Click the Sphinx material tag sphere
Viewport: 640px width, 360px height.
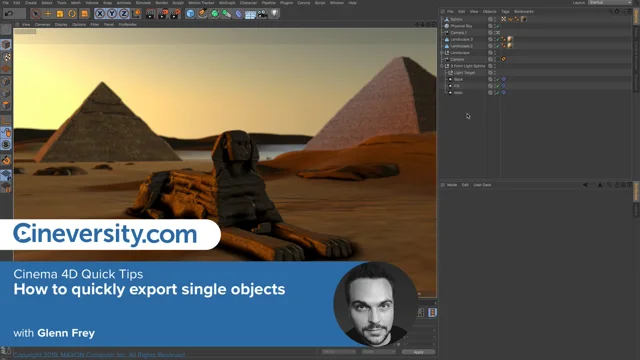point(524,19)
